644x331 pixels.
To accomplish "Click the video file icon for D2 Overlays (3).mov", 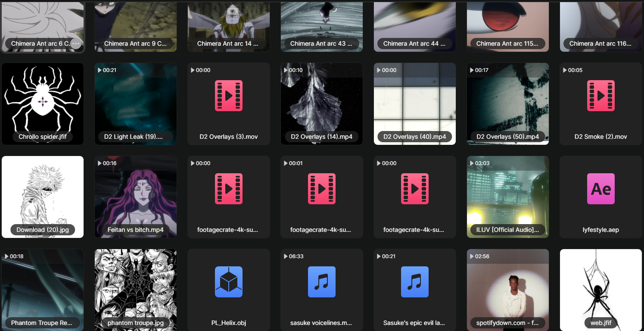I will (229, 96).
